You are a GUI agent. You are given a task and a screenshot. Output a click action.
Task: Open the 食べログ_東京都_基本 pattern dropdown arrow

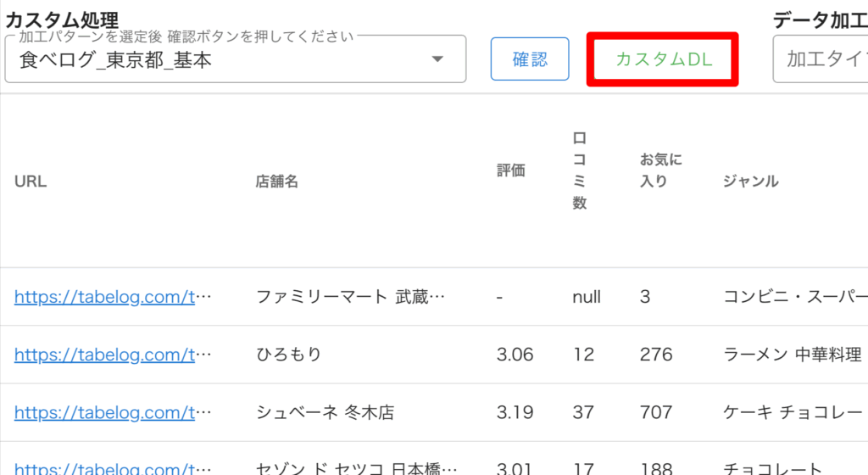pos(437,60)
